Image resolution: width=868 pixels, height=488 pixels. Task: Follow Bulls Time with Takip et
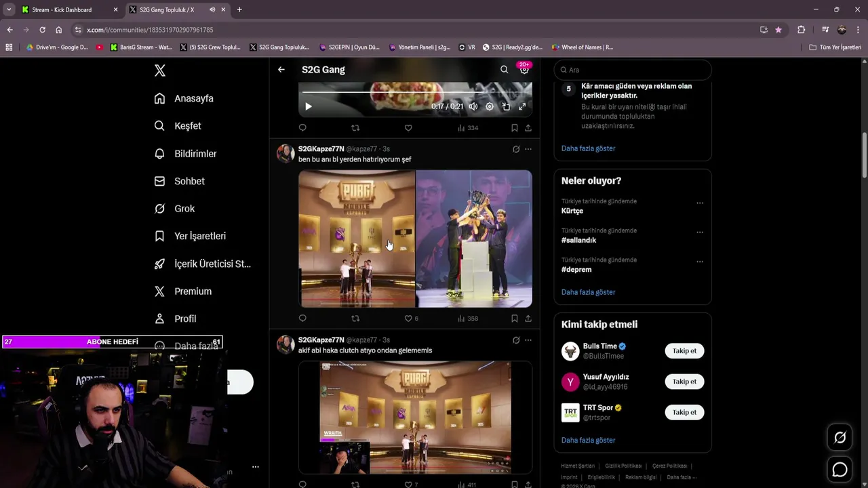[x=684, y=350]
